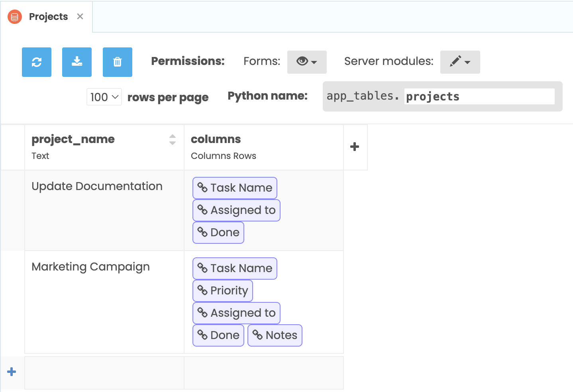This screenshot has width=573, height=392.
Task: Click the pencil icon next to Server modules
Action: (x=456, y=62)
